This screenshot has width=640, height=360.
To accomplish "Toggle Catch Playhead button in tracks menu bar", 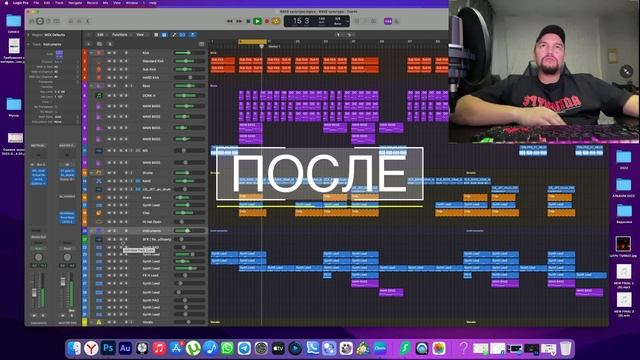I will click(x=193, y=35).
